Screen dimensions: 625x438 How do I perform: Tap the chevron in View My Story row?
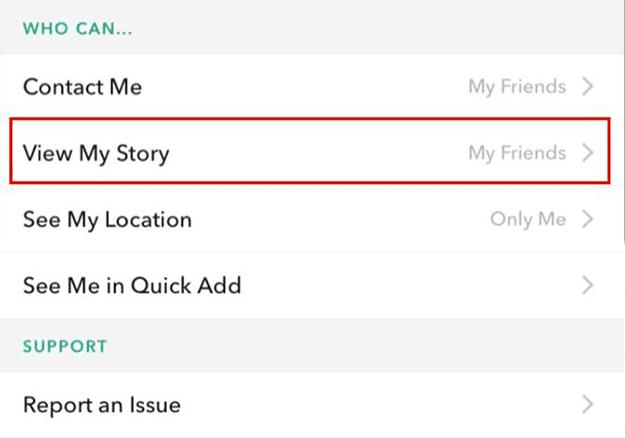(x=588, y=153)
